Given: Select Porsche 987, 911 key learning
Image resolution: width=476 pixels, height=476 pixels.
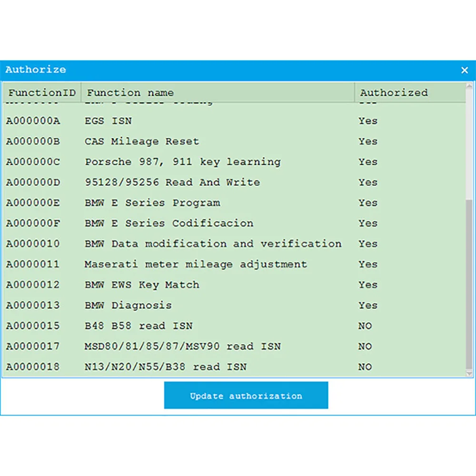Looking at the screenshot, I should click(x=182, y=162).
